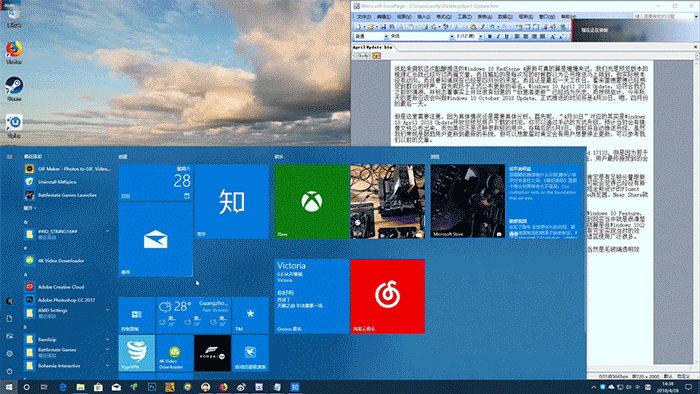Open the Edit menu in FrontPage
700x394 pixels.
(x=384, y=17)
